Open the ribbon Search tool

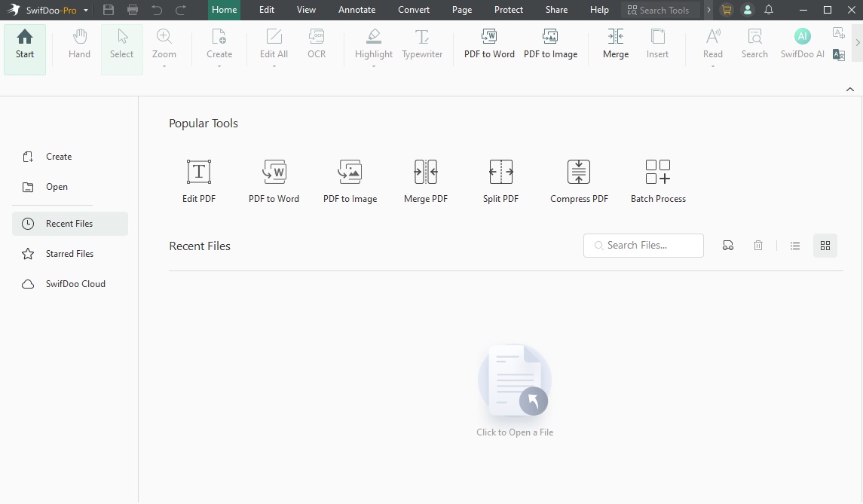tap(754, 44)
